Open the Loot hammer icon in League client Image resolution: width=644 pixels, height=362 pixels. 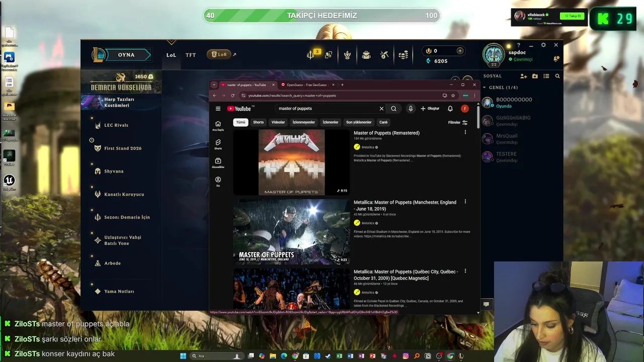point(385,55)
